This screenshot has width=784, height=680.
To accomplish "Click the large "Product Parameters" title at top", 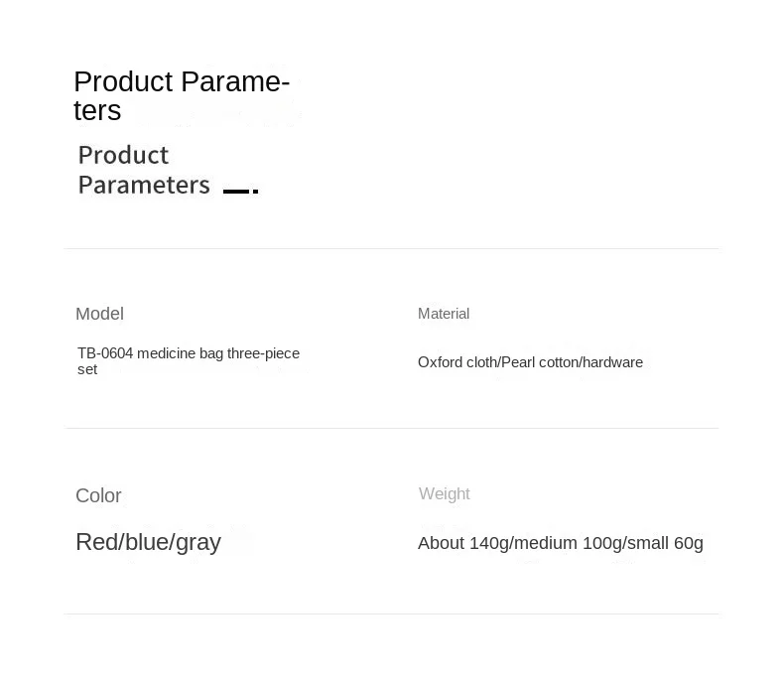I will pyautogui.click(x=181, y=95).
